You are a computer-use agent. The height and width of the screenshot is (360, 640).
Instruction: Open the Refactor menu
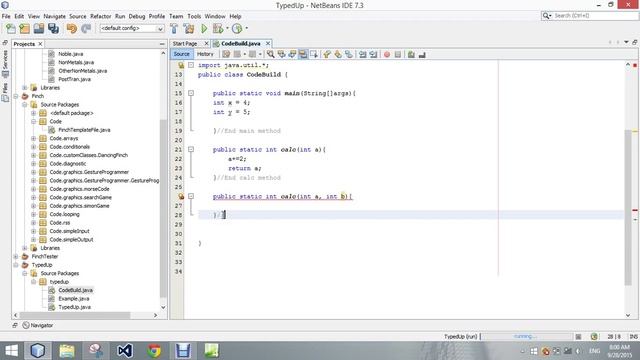[x=100, y=16]
